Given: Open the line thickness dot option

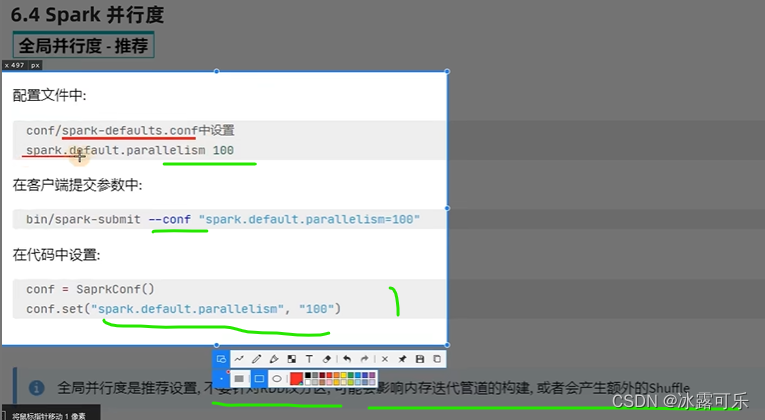Looking at the screenshot, I should 221,379.
